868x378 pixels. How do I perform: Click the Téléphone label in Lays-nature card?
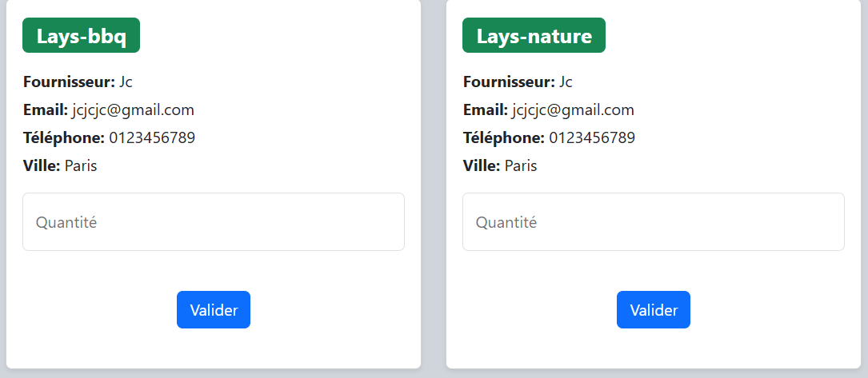[x=504, y=138]
